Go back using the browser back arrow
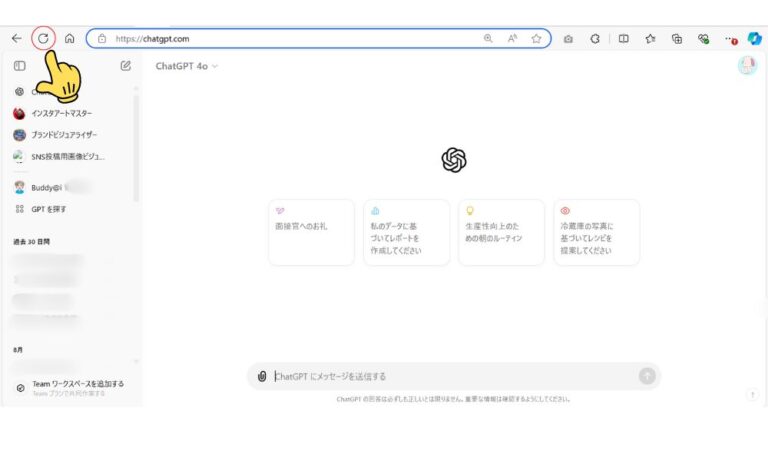Image resolution: width=768 pixels, height=461 pixels. pyautogui.click(x=16, y=38)
